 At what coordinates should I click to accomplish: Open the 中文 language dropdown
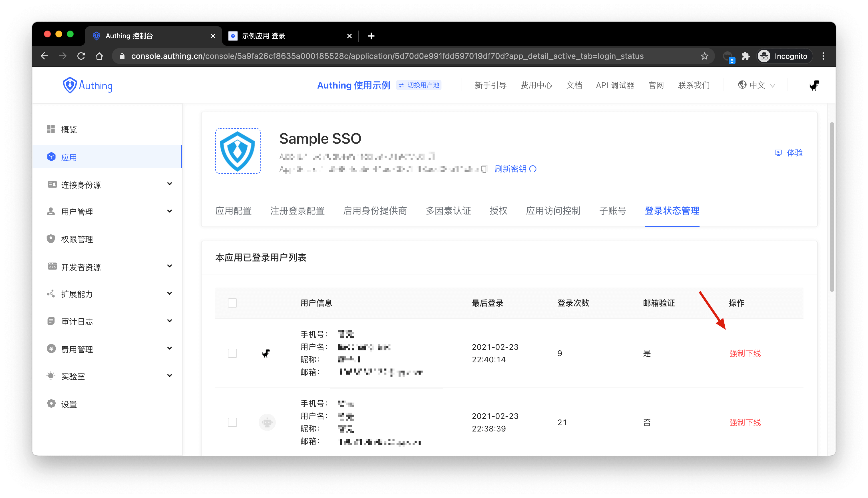click(x=757, y=85)
